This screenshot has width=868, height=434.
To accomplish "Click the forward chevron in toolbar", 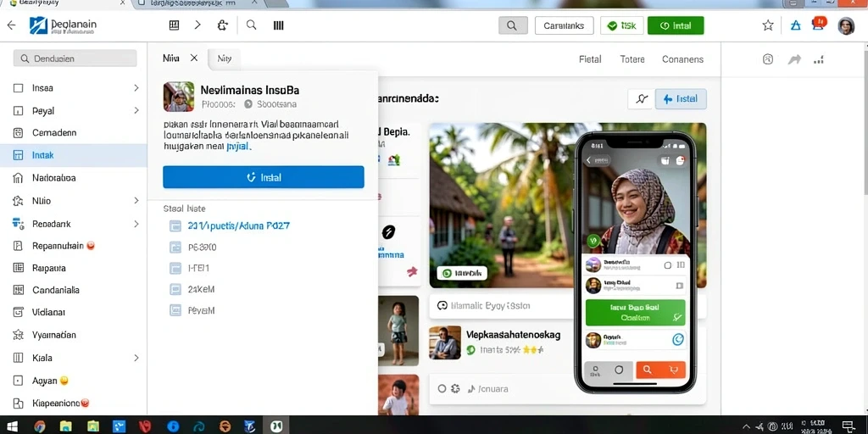I will (198, 25).
